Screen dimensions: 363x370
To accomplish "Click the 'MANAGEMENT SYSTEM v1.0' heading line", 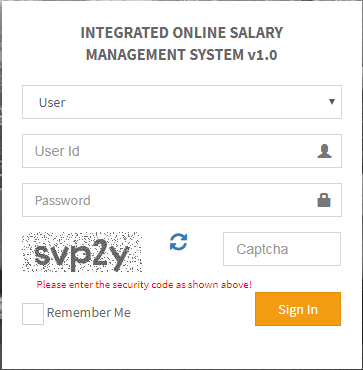I will point(182,55).
